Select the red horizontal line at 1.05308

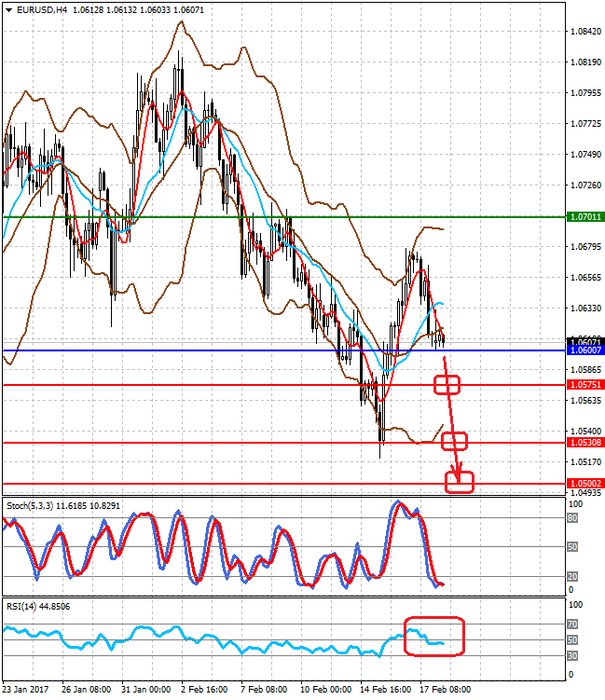click(x=284, y=443)
